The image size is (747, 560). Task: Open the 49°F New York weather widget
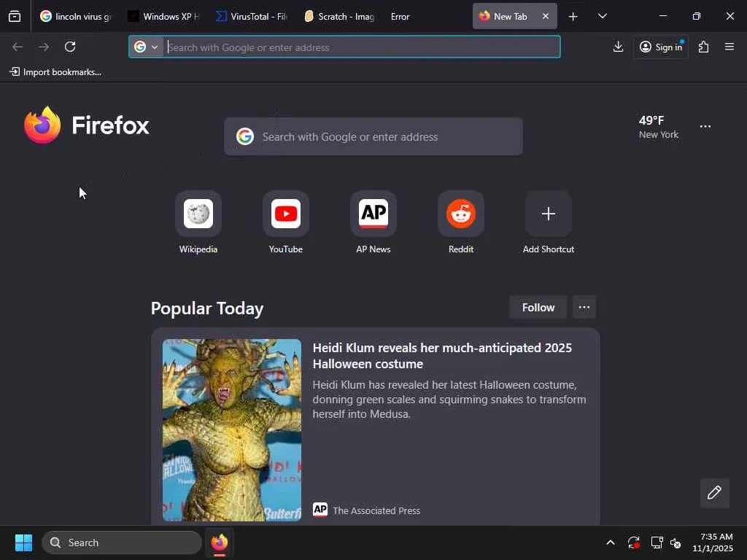pos(659,127)
